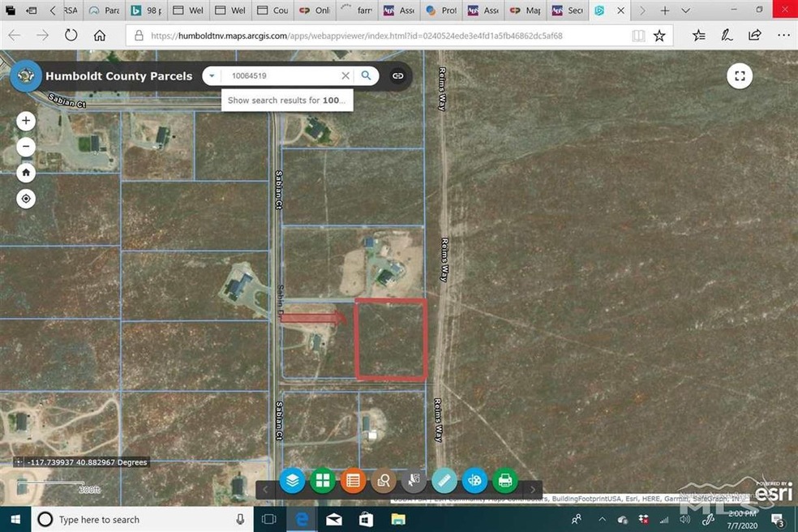Open the Query tool
Image resolution: width=798 pixels, height=532 pixels.
tap(383, 480)
